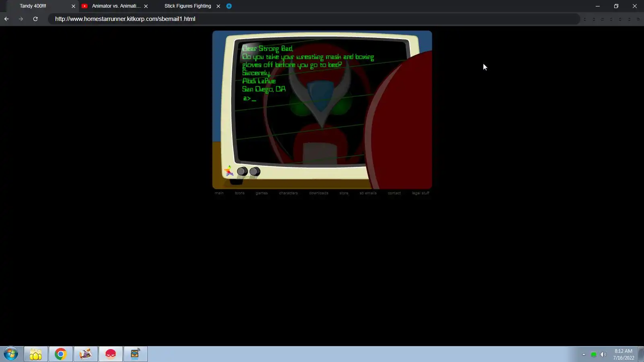Open the yellow eggs folder taskbar icon
Screen dimensions: 644x362
36,354
